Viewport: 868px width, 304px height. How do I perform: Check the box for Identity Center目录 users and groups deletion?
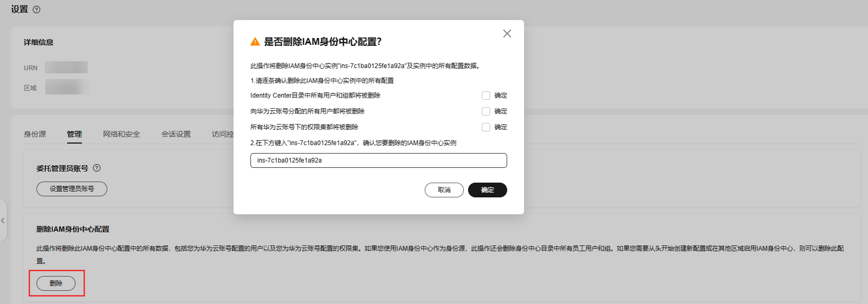tap(486, 96)
